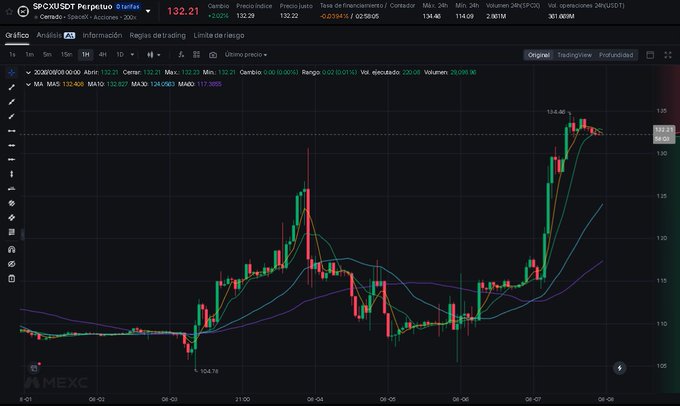Click the 134.46 high marker label
This screenshot has width=680, height=406.
pyautogui.click(x=556, y=112)
